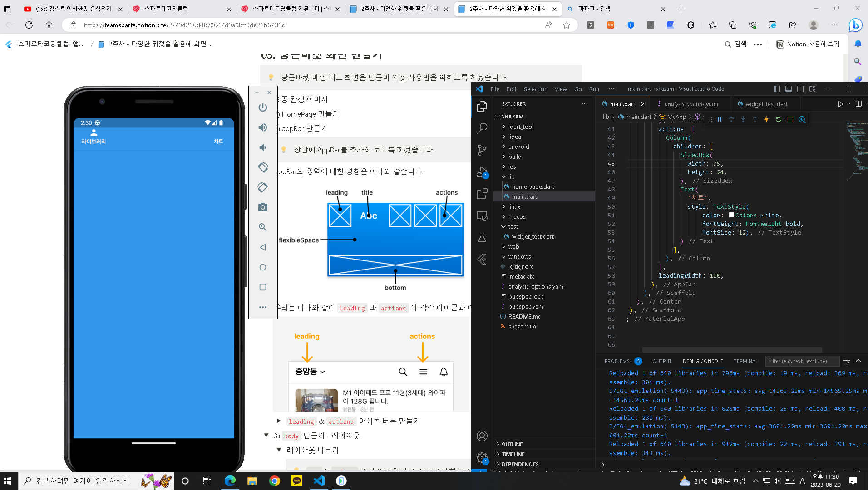The height and width of the screenshot is (490, 868).
Task: Restart debugging with the green restart icon
Action: [778, 119]
